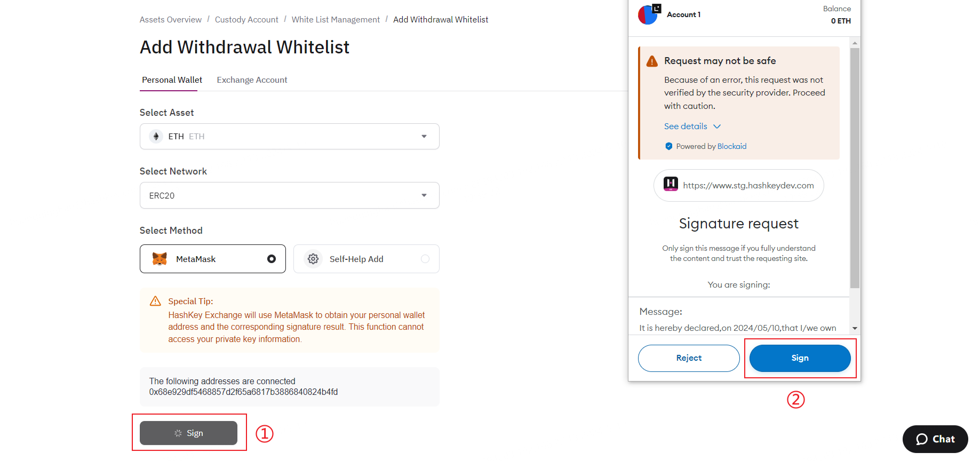Select the Self-Help Add radio button

(x=425, y=259)
